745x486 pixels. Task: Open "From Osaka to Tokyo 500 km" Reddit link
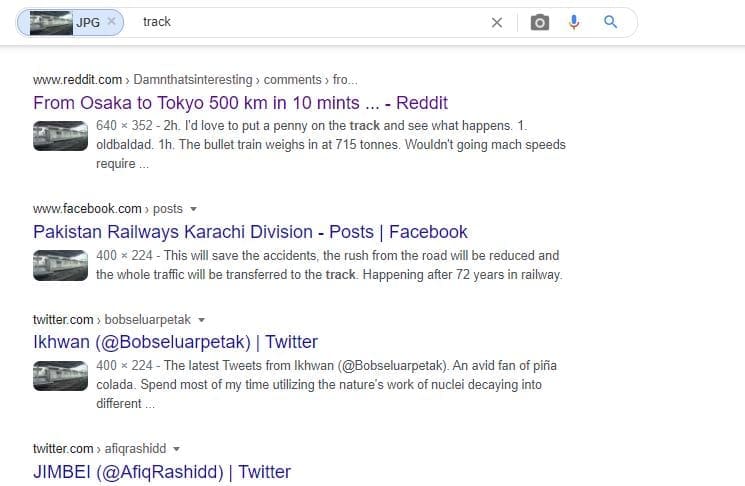240,103
